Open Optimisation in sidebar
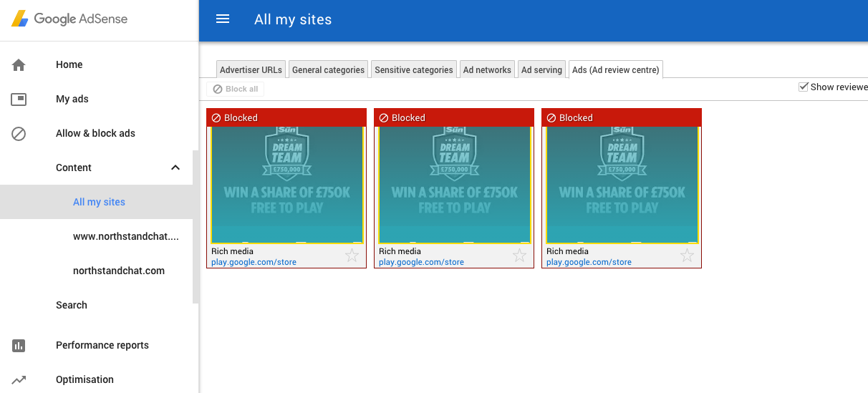 [x=85, y=379]
